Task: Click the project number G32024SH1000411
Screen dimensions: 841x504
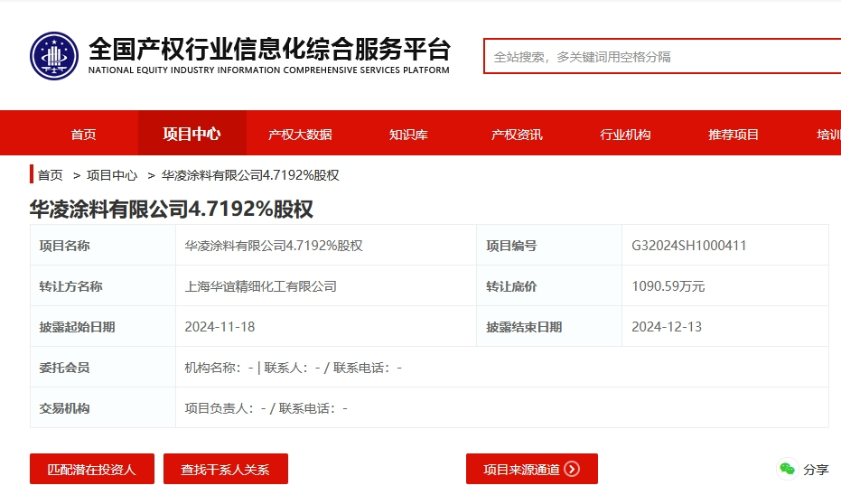Action: [688, 246]
